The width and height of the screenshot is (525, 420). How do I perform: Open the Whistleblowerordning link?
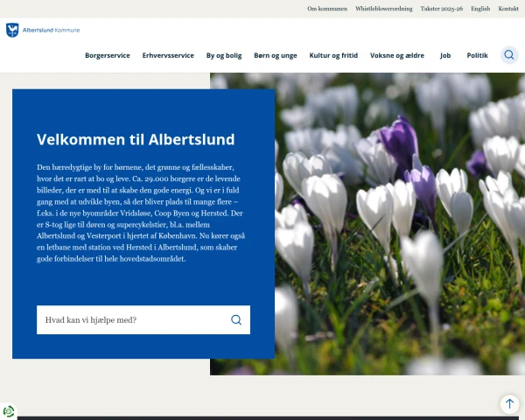point(383,9)
